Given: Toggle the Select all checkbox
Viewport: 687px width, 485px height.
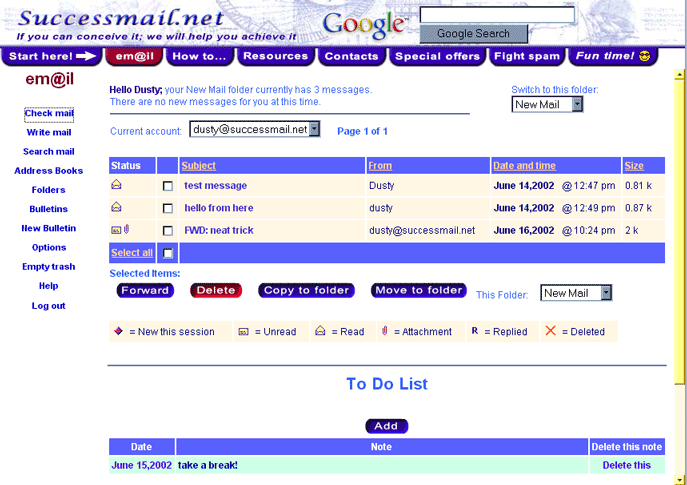Looking at the screenshot, I should [x=168, y=253].
